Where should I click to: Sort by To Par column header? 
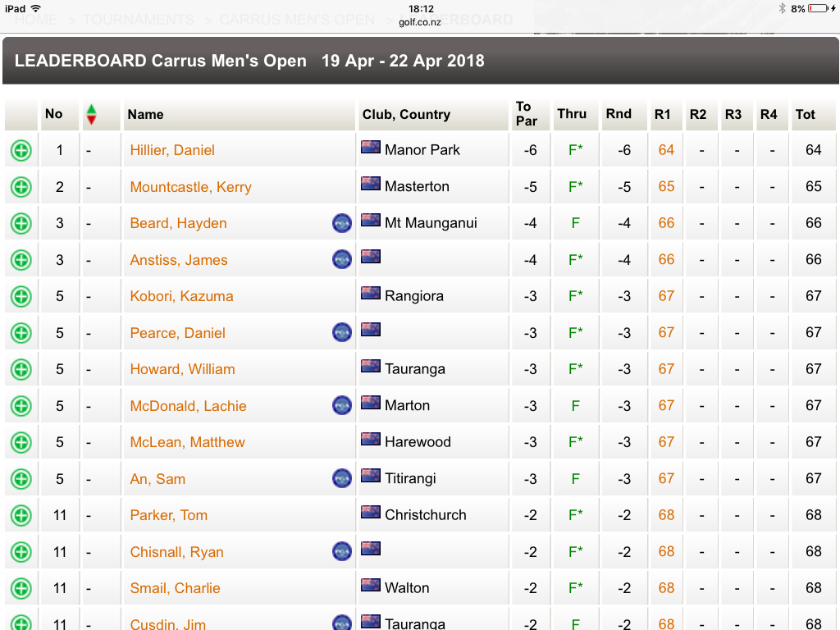click(526, 114)
